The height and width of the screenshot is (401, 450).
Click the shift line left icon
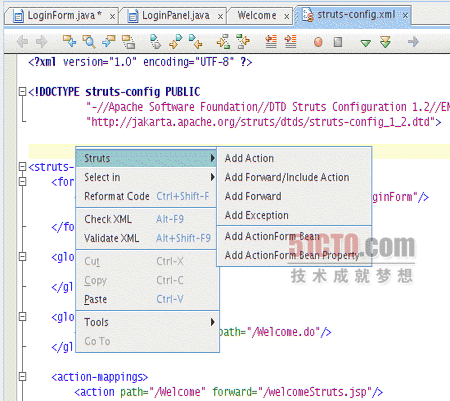271,42
